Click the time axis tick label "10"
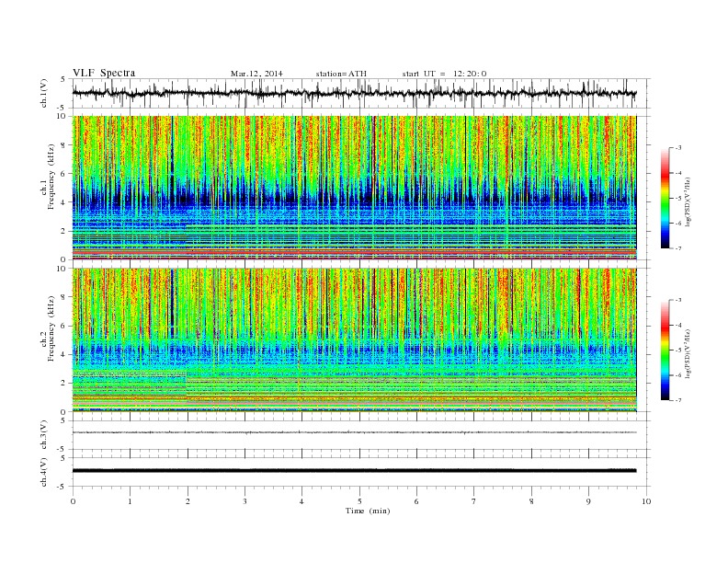The height and width of the screenshot is (563, 728). click(x=646, y=501)
